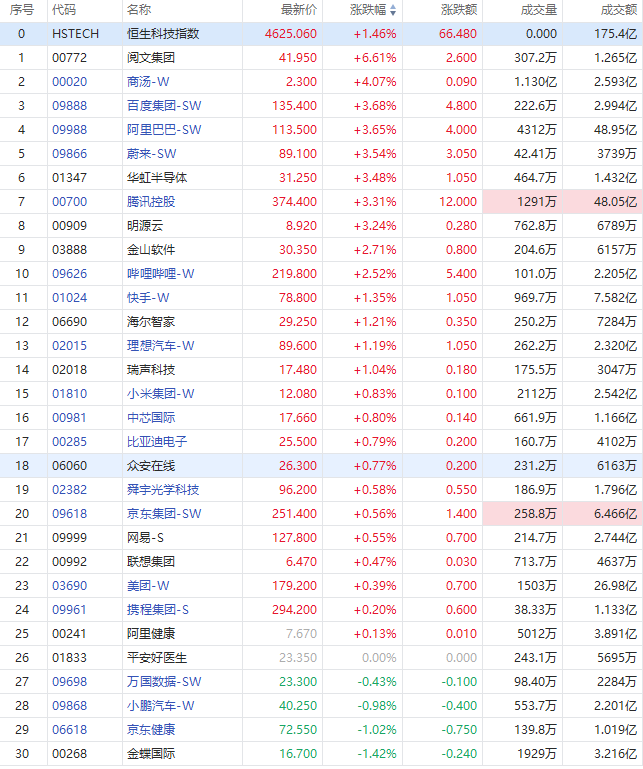The image size is (643, 769).
Task: Click stock code 00700
Action: coord(70,202)
